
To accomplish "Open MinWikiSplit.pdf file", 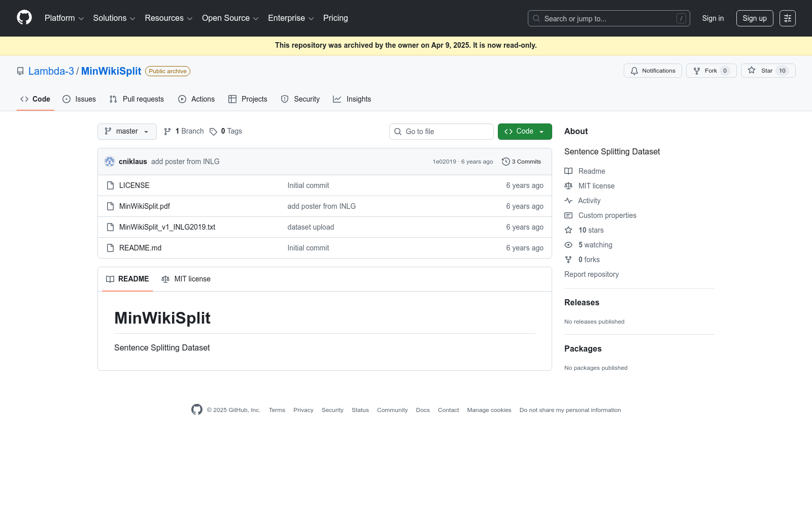I will [x=145, y=206].
